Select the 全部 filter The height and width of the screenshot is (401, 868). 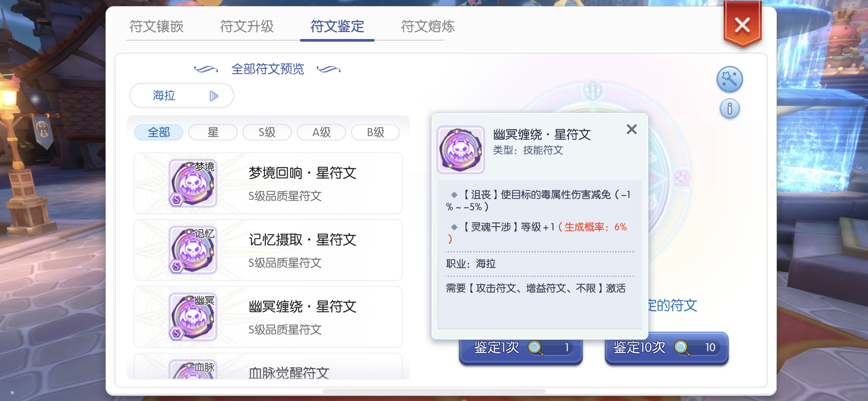[159, 132]
